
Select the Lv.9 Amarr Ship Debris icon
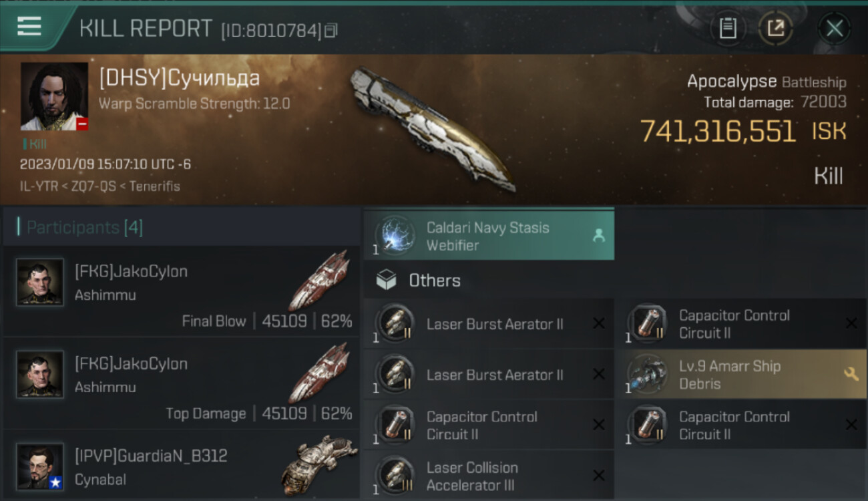(x=647, y=374)
